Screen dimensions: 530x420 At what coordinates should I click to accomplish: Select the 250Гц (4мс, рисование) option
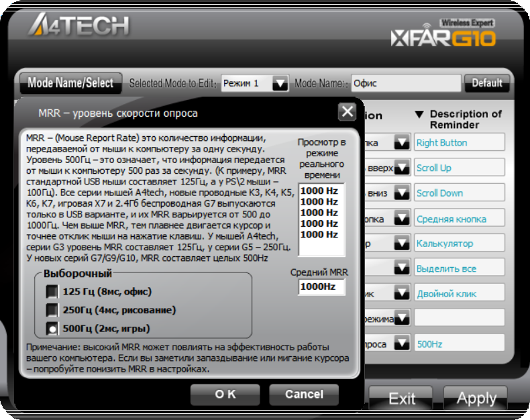click(52, 310)
